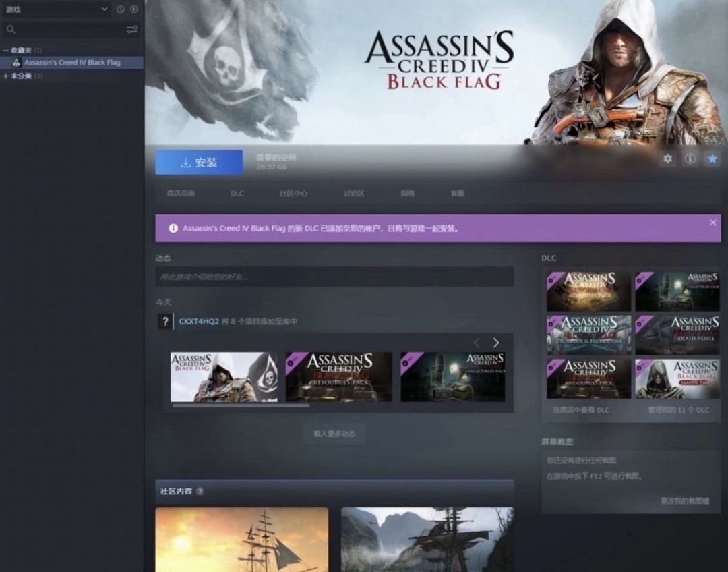The width and height of the screenshot is (728, 572).
Task: Go to next item with right arrow
Action: tap(496, 343)
